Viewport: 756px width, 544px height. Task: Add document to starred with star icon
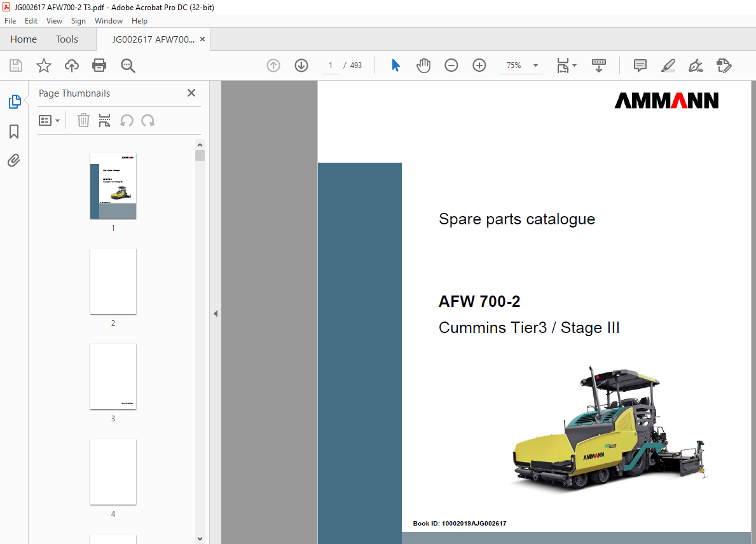point(44,65)
